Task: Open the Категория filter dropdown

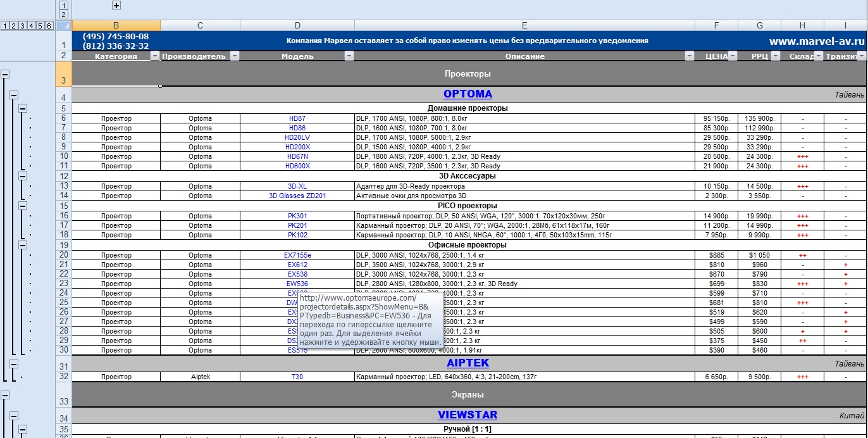Action: tap(155, 56)
